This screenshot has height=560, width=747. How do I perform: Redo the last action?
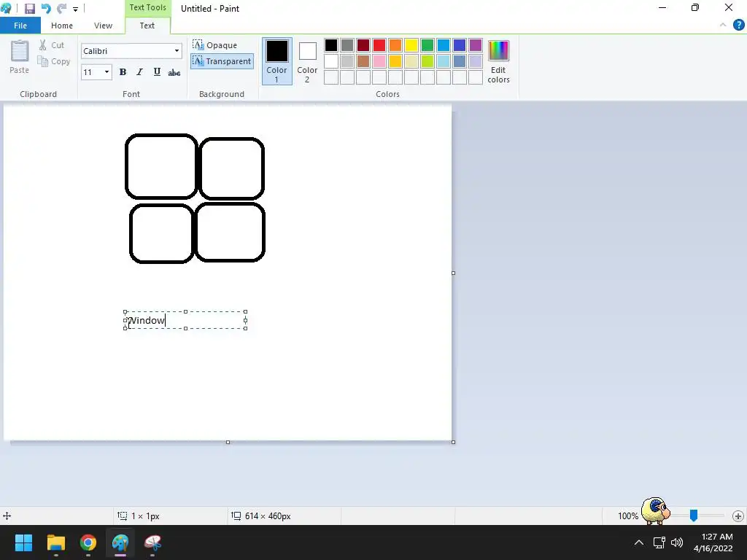(x=61, y=9)
